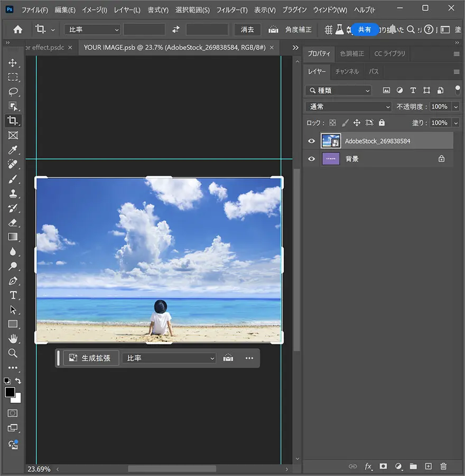Open the 比率 dropdown in options bar

(92, 30)
